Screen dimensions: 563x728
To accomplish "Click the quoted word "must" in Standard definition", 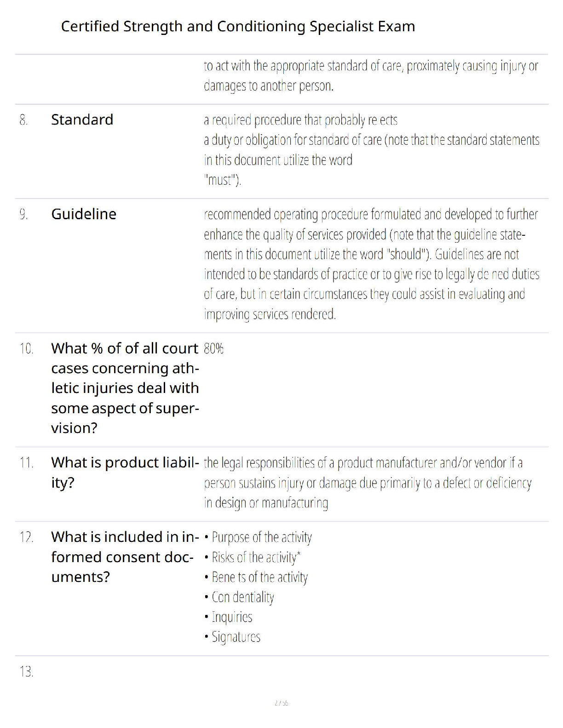I will coord(222,180).
